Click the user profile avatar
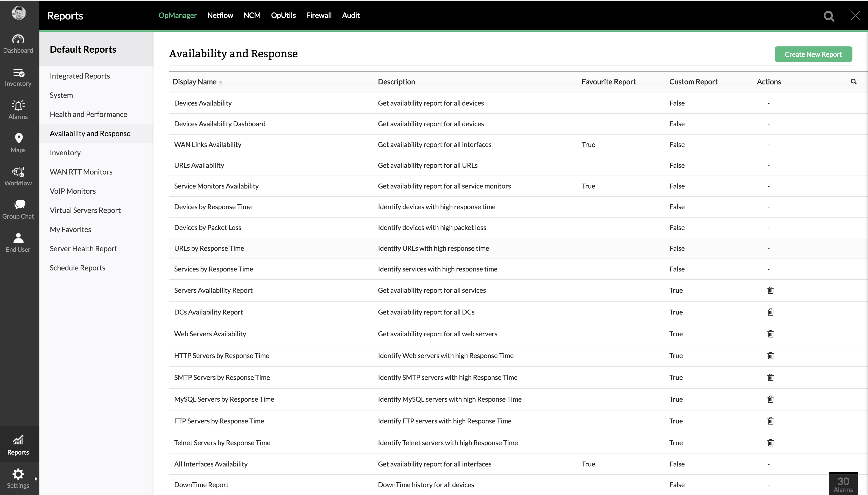868x495 pixels. click(x=19, y=13)
